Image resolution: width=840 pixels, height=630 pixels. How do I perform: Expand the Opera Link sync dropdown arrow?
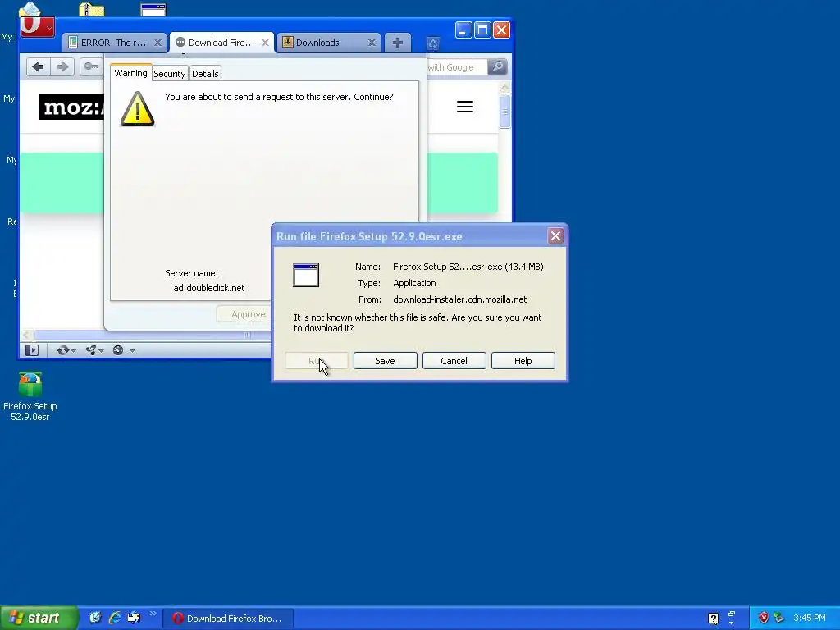73,351
